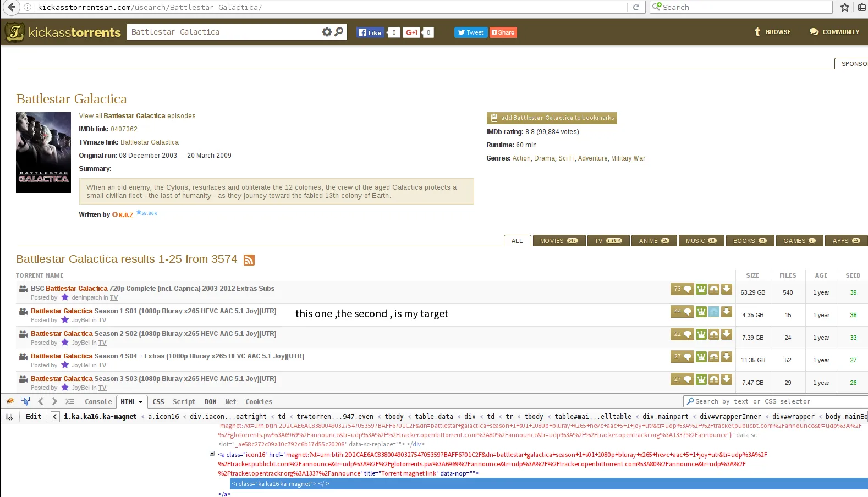
Task: Open magnet link for Season 3 S03 torrent
Action: pyautogui.click(x=714, y=379)
